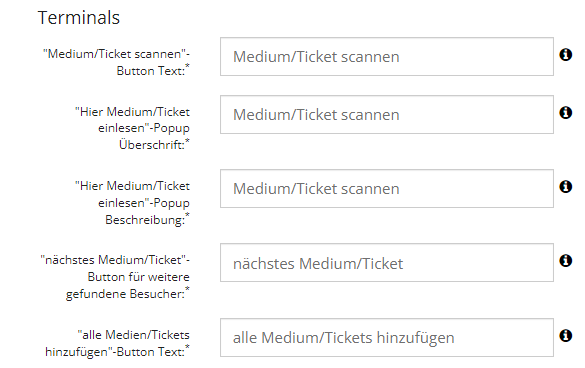Click the required asterisk after "Überschrift:"

pyautogui.click(x=188, y=141)
